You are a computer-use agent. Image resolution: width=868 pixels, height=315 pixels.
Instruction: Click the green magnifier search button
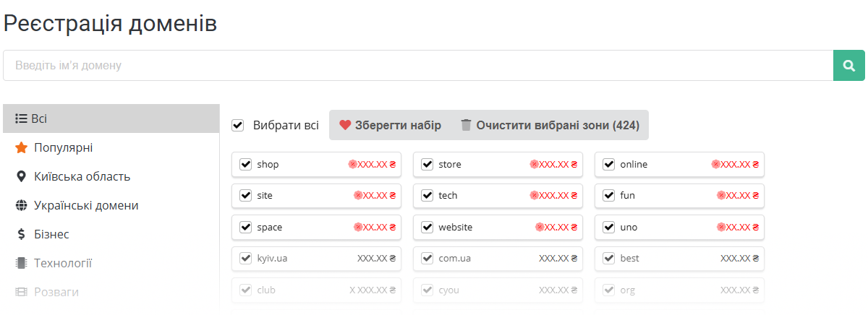(x=849, y=66)
